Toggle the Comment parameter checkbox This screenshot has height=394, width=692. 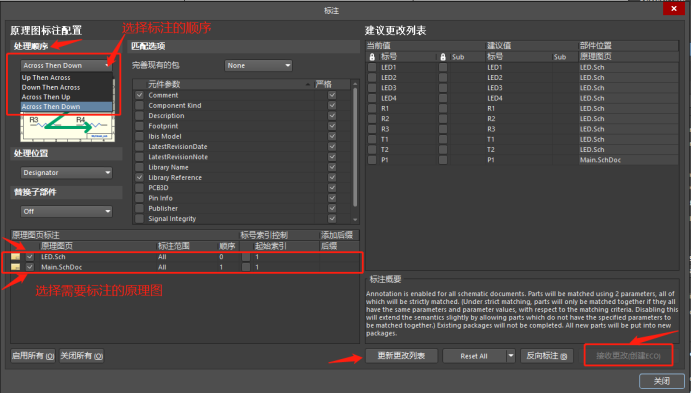139,95
